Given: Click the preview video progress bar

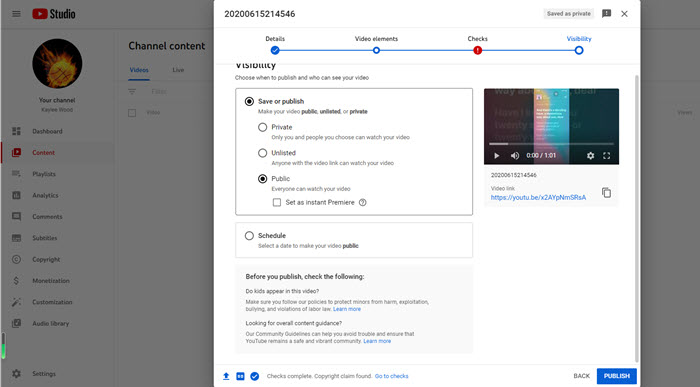Looking at the screenshot, I should click(551, 144).
